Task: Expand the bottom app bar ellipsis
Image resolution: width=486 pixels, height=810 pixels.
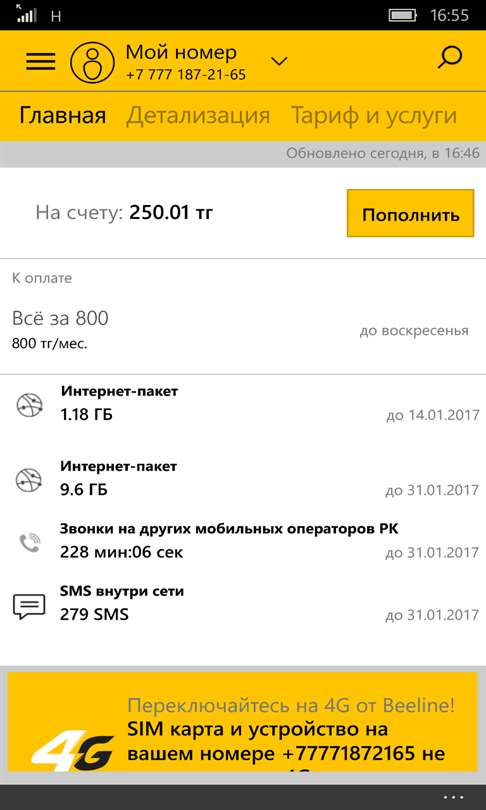Action: point(453,797)
